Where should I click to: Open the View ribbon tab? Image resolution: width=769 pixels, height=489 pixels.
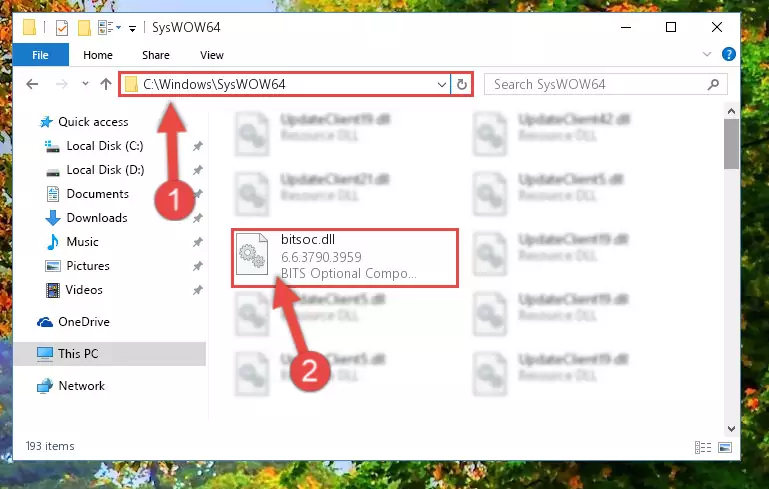pyautogui.click(x=212, y=55)
